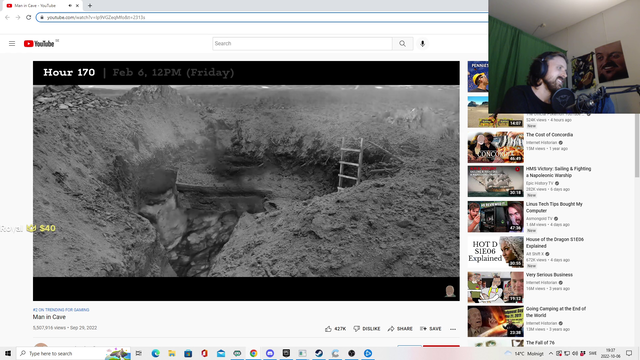Image resolution: width=640 pixels, height=360 pixels.
Task: Click the browser forward arrow
Action: [x=18, y=17]
